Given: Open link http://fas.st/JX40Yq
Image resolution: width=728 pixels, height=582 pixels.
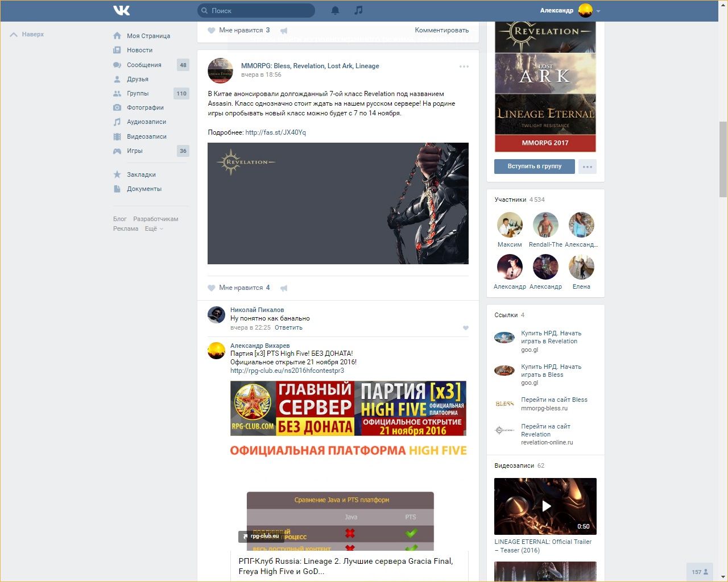Looking at the screenshot, I should click(x=275, y=132).
